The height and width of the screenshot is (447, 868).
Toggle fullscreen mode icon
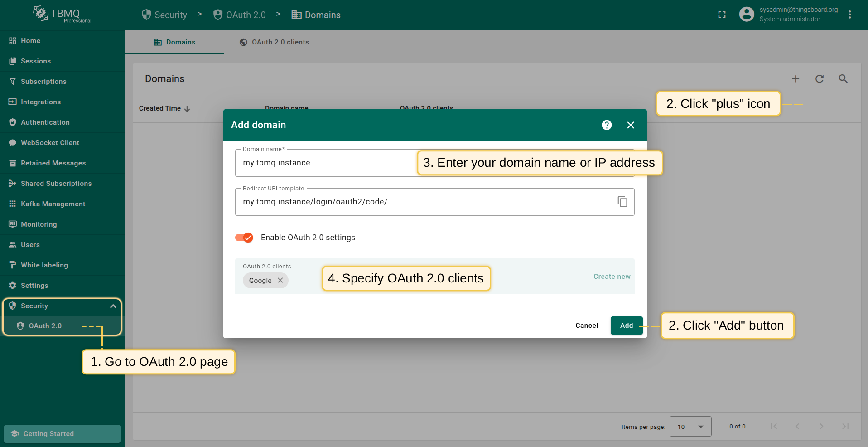tap(722, 15)
